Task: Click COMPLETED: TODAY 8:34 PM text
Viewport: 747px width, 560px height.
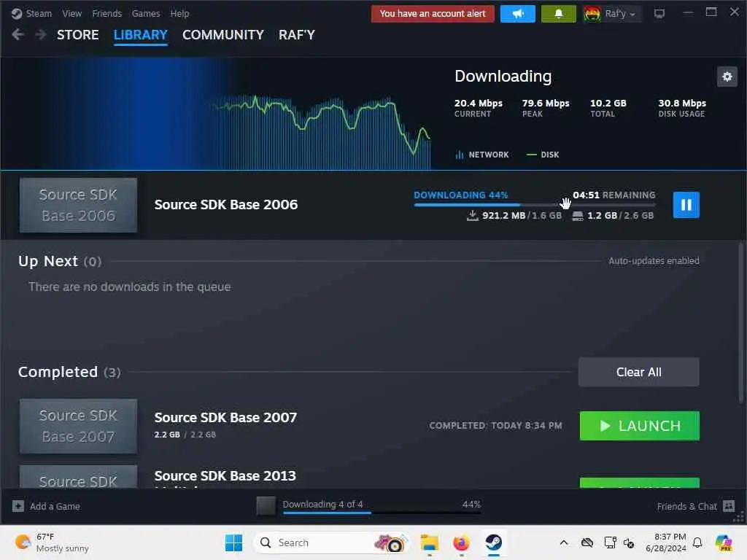Action: 495,426
